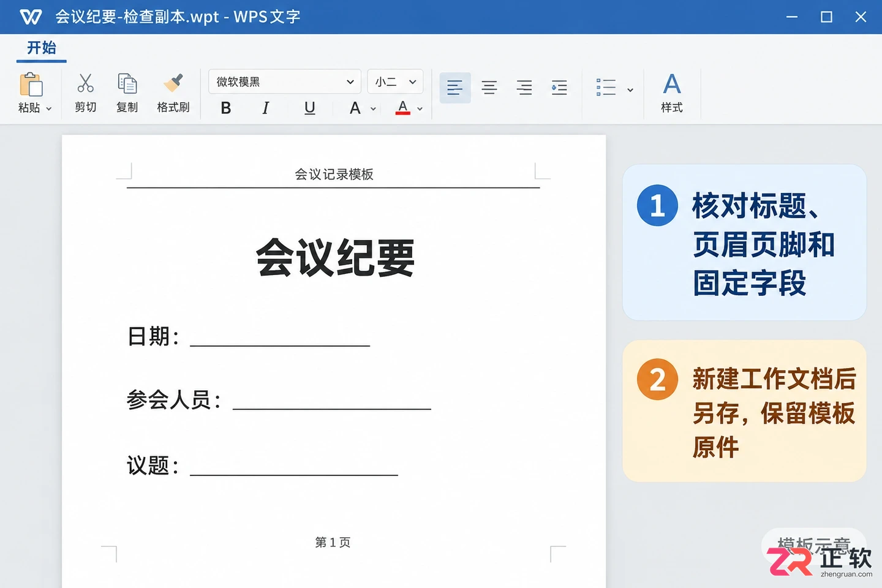
Task: Click the Paste clipboard icon
Action: 31,85
